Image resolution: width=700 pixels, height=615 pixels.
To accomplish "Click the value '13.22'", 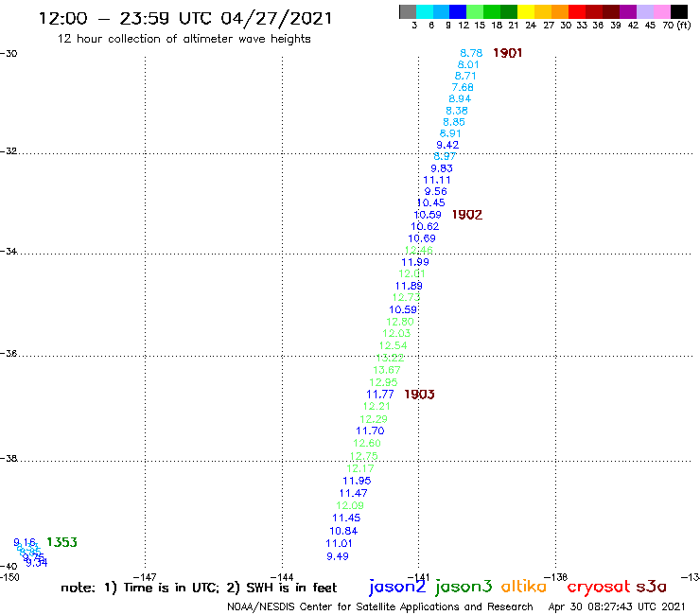I will (390, 358).
